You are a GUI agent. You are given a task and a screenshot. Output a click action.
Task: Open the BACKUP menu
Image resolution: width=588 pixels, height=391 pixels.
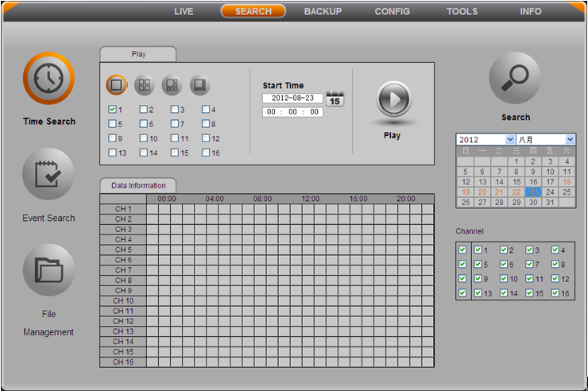coord(323,11)
